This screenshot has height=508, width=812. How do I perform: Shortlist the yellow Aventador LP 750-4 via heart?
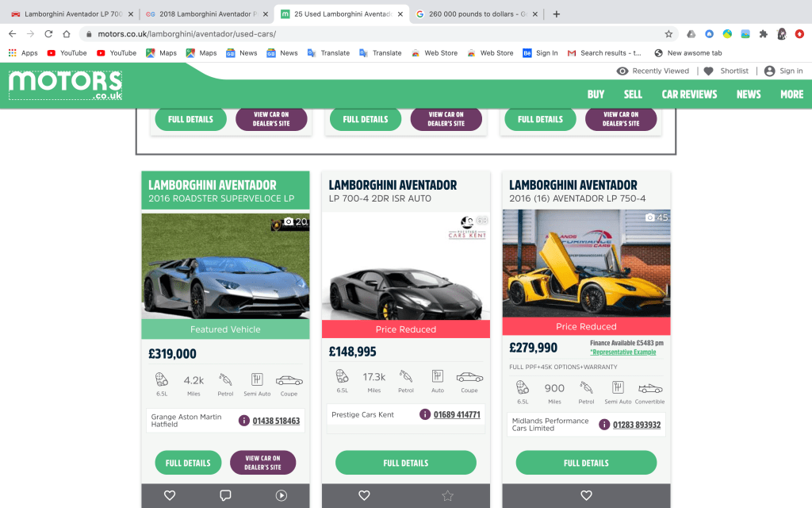(x=586, y=495)
